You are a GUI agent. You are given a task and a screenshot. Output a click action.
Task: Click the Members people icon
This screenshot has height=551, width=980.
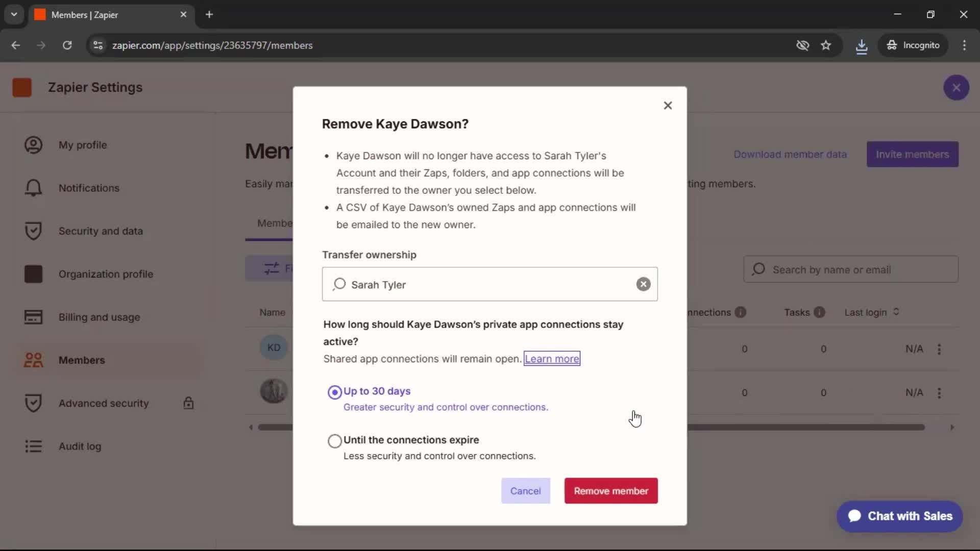[x=33, y=360]
